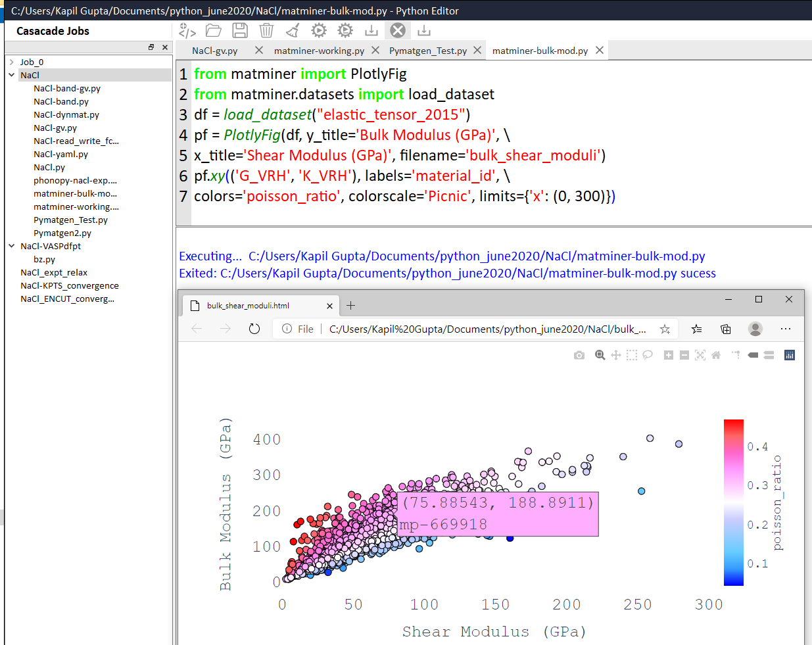Click the new script code icon

click(x=187, y=30)
